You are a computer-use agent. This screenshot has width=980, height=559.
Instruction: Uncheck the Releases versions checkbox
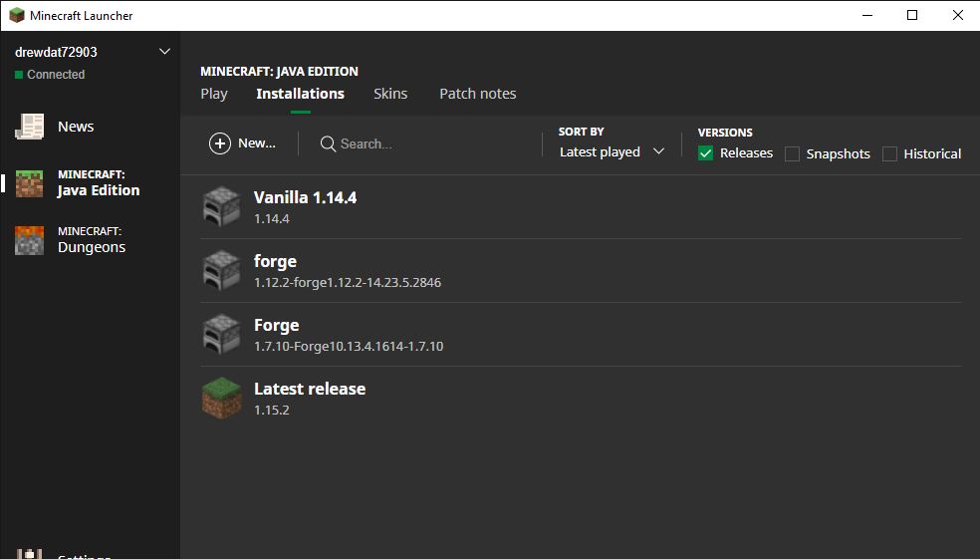point(706,153)
